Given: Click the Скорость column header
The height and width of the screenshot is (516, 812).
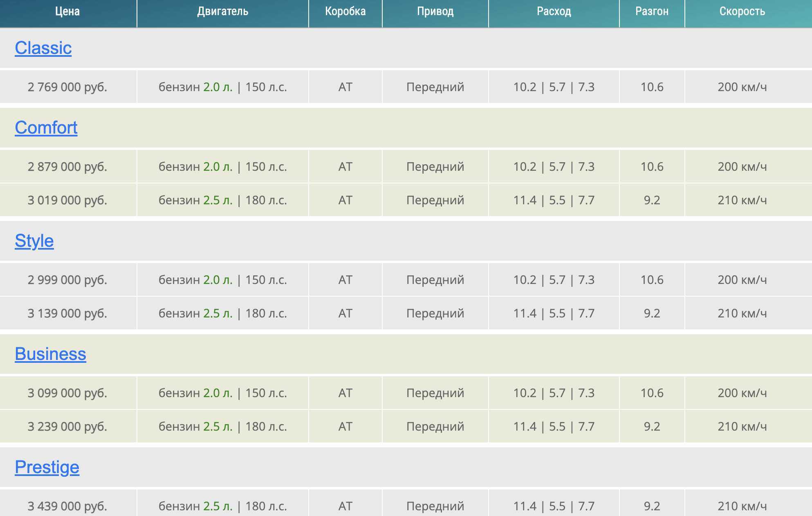Looking at the screenshot, I should tap(742, 11).
